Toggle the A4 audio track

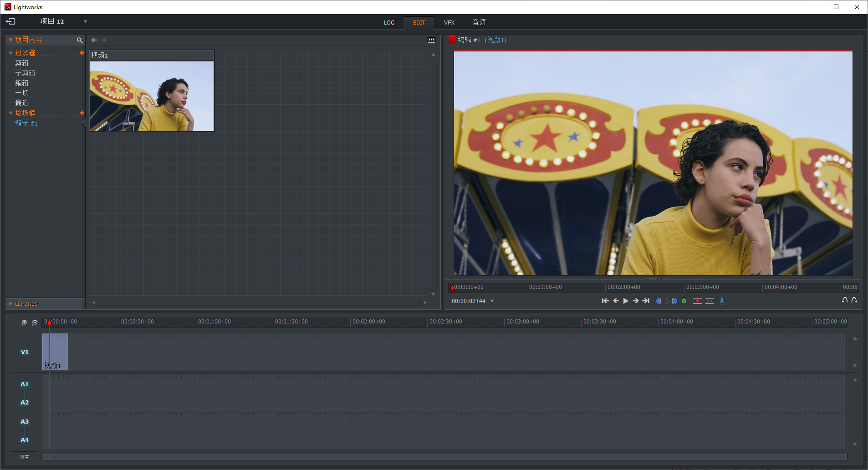(x=25, y=440)
